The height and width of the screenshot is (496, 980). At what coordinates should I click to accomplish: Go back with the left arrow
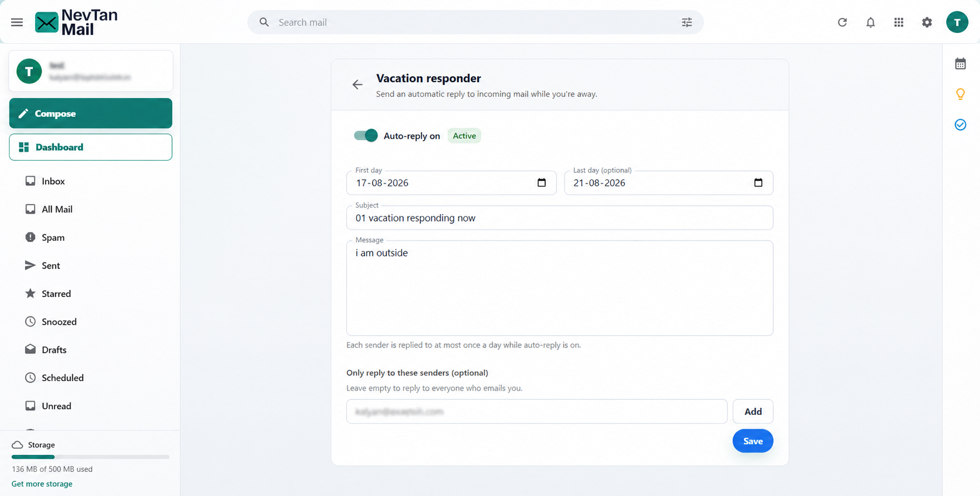[357, 85]
